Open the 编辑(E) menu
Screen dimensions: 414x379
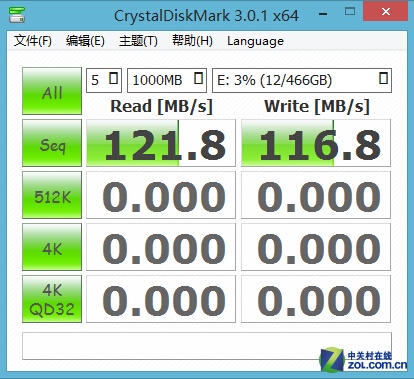[x=85, y=41]
